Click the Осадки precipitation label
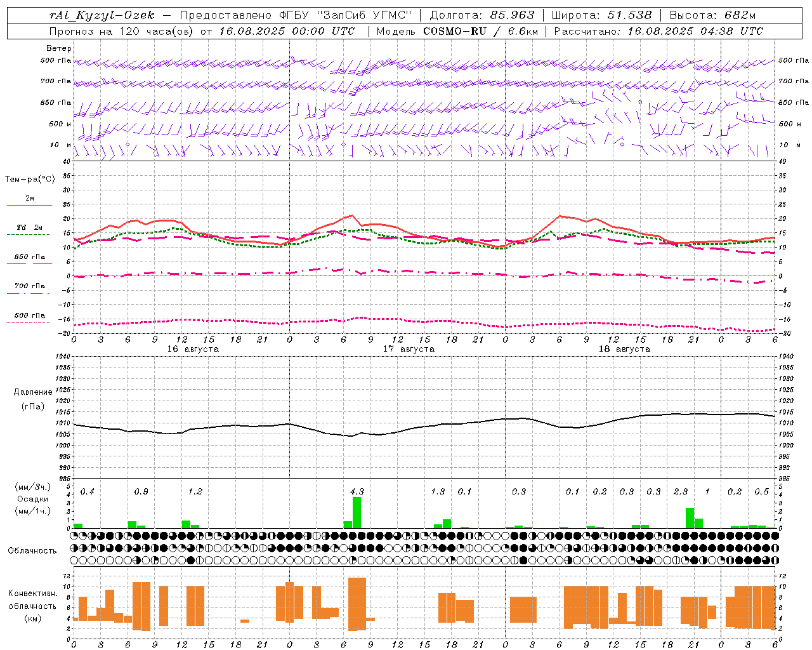This screenshot has width=812, height=650. 33,499
